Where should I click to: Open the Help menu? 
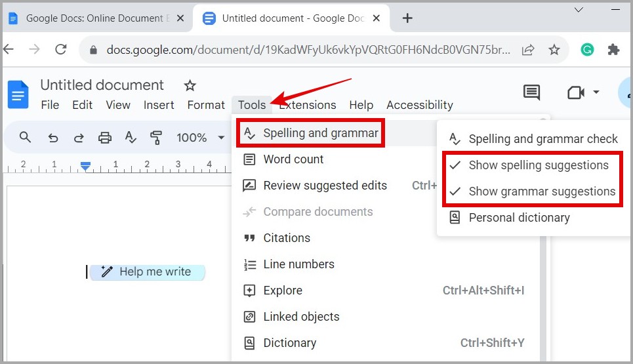click(x=361, y=105)
